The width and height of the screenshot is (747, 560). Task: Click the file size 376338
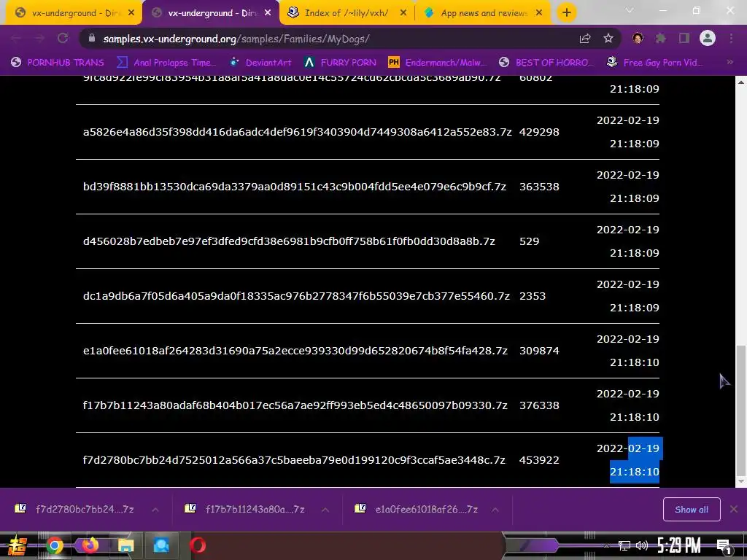(x=539, y=405)
